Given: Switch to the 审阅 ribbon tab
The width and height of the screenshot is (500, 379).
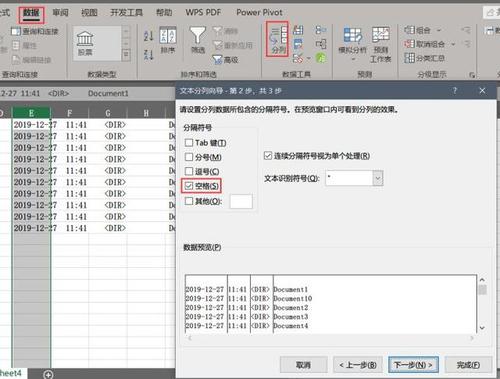Looking at the screenshot, I should (61, 13).
